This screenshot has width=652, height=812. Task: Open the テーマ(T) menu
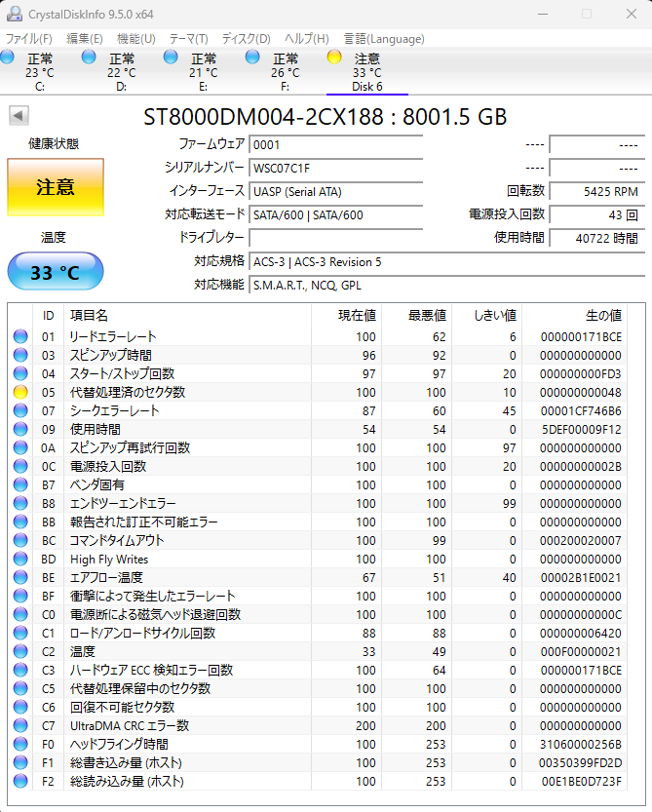188,39
